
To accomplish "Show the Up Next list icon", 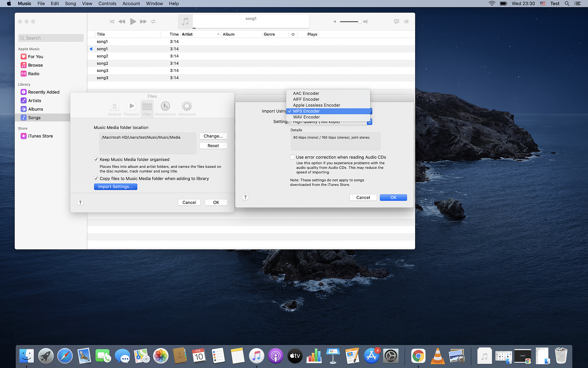I will click(x=406, y=21).
